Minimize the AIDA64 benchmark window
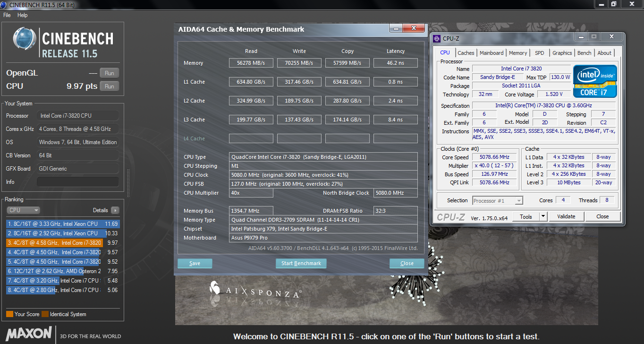644x344 pixels. point(397,28)
